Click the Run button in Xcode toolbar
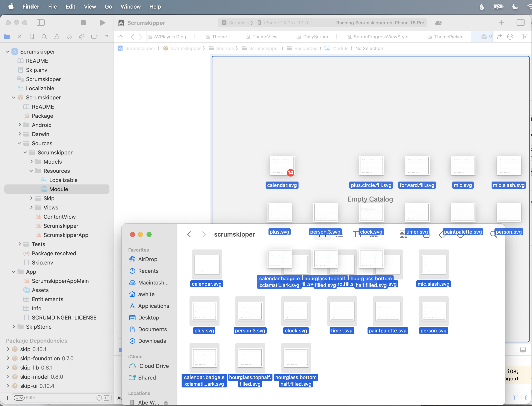The image size is (532, 406). 103,22
